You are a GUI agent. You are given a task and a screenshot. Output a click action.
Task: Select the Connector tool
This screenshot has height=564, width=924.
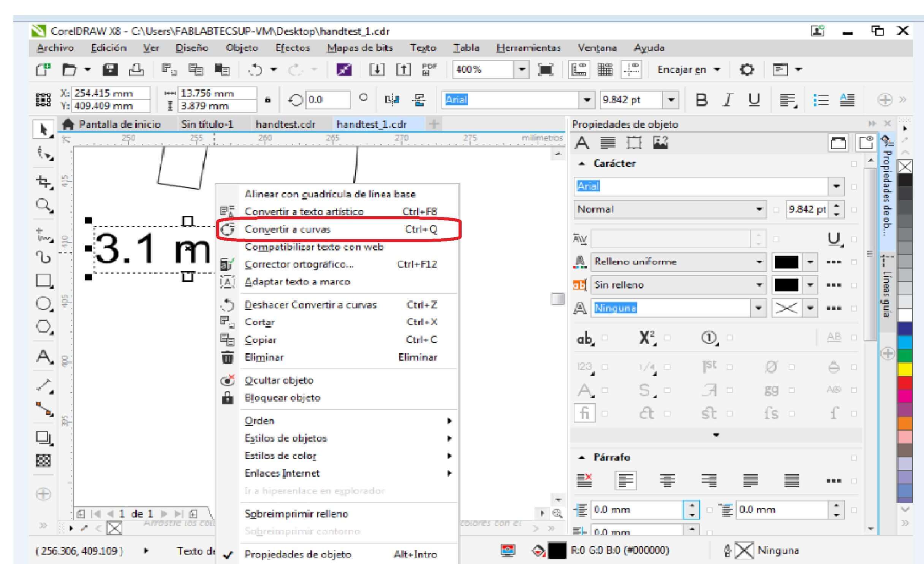[x=44, y=409]
